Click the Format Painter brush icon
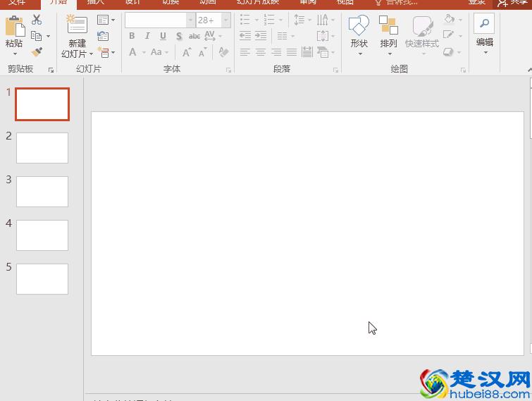 coord(37,51)
